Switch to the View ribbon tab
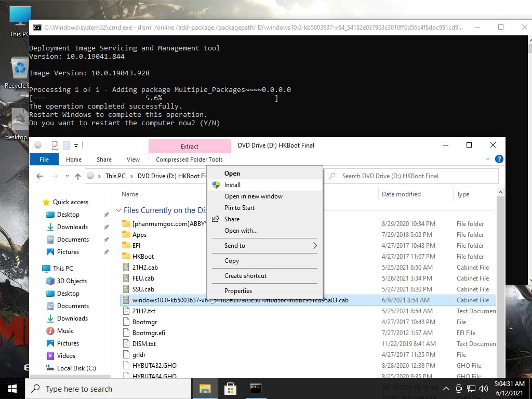Screen dimensions: 532x399 tap(133, 159)
